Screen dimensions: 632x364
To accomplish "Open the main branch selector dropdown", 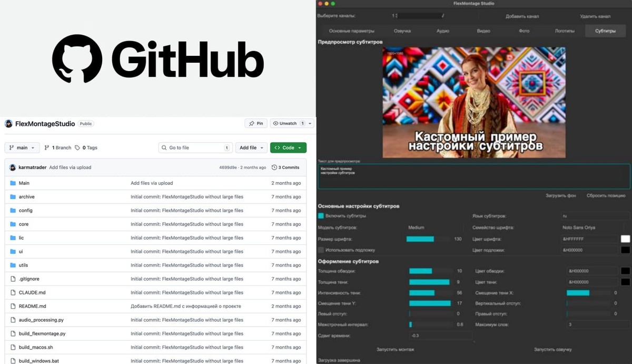I will [x=22, y=148].
